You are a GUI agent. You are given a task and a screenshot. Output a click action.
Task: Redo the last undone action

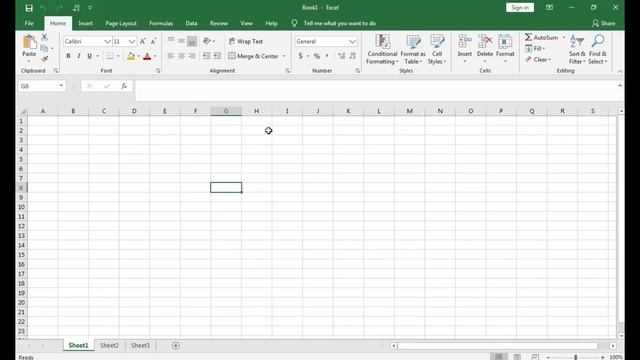point(60,8)
